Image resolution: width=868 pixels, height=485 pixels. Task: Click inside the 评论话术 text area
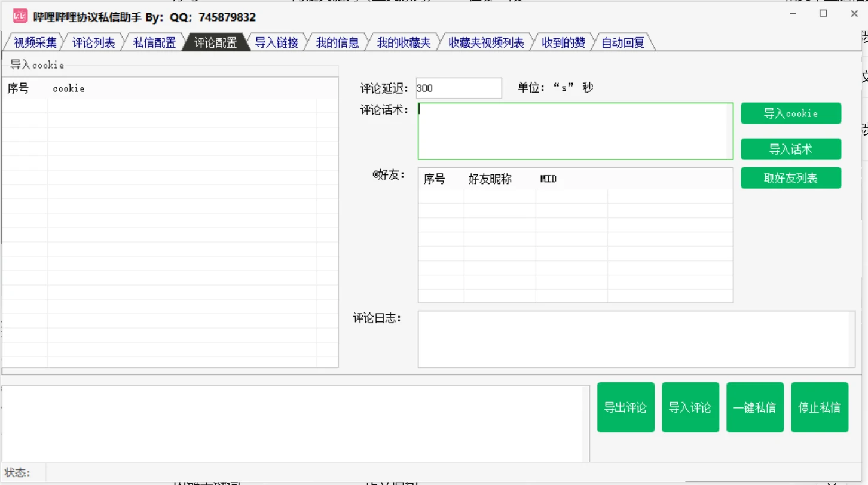click(x=576, y=131)
